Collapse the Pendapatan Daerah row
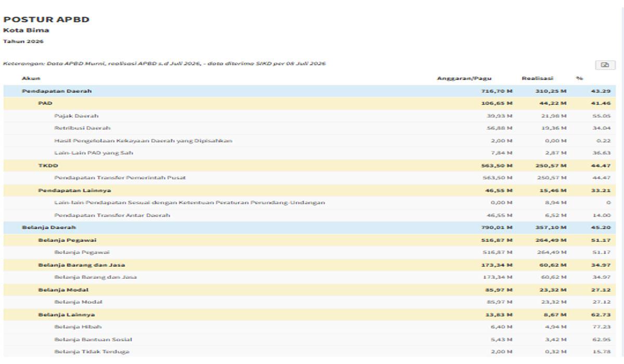Image resolution: width=624 pixels, height=364 pixels. click(x=310, y=91)
